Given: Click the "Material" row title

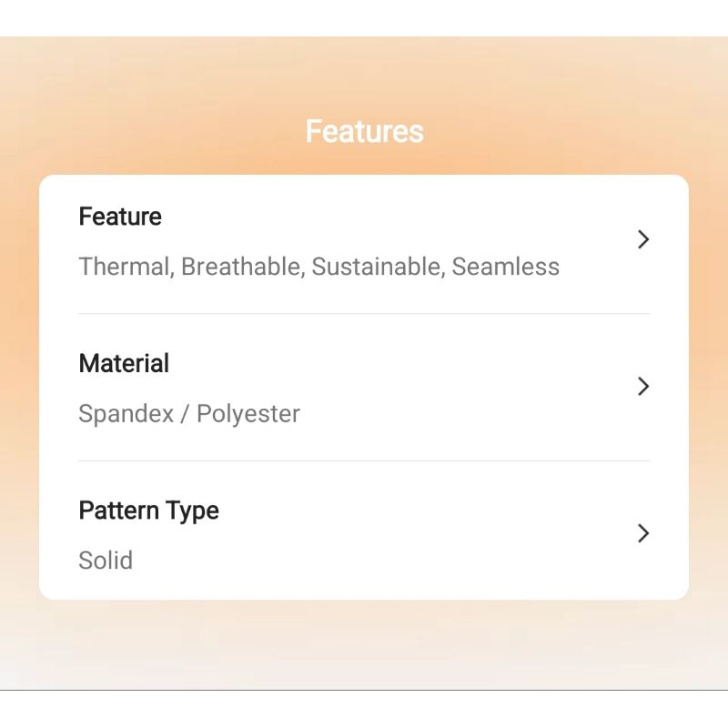Looking at the screenshot, I should (x=124, y=363).
